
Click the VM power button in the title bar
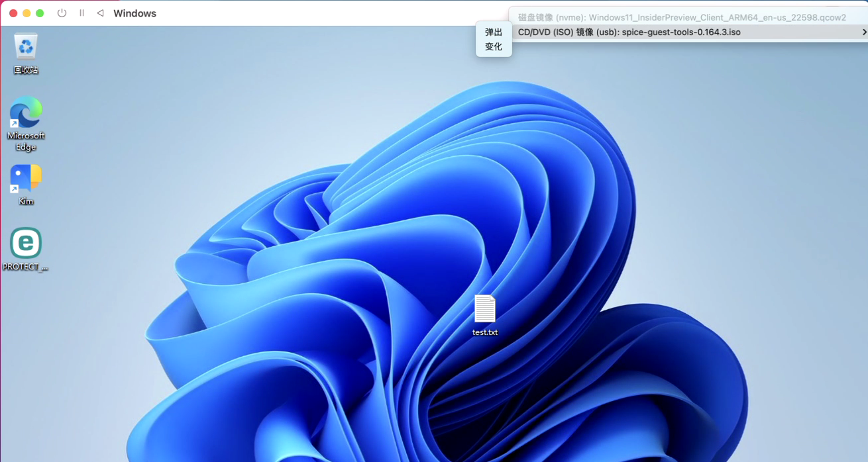click(x=62, y=13)
